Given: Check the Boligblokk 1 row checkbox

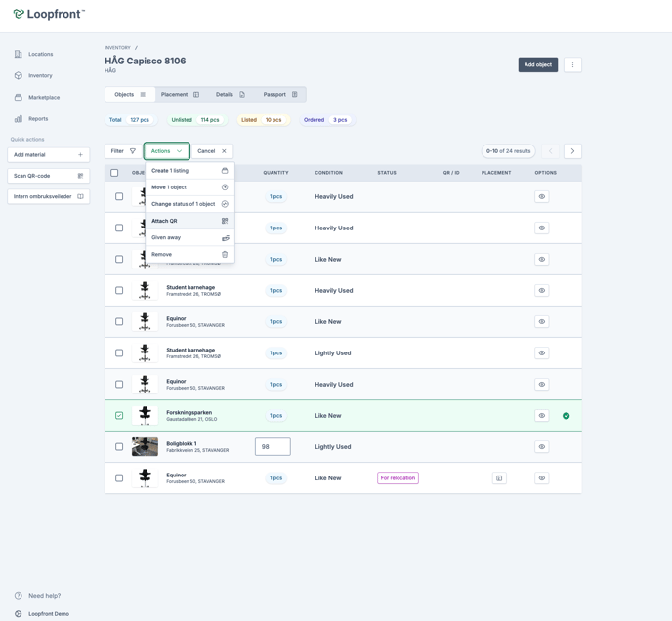Looking at the screenshot, I should coord(119,446).
